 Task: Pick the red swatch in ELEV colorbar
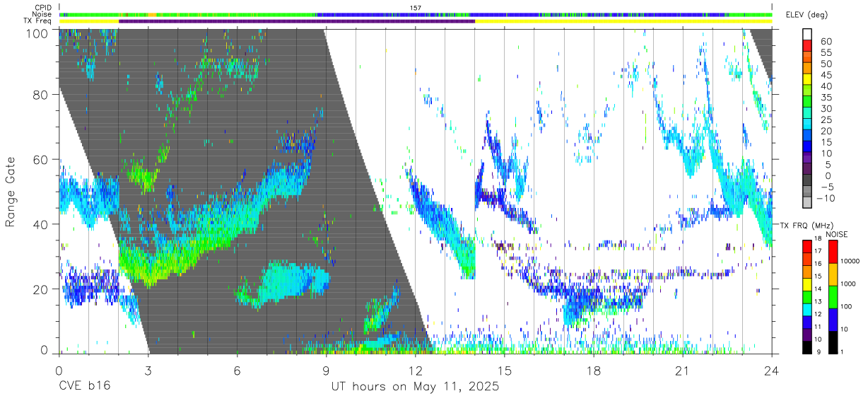[807, 47]
